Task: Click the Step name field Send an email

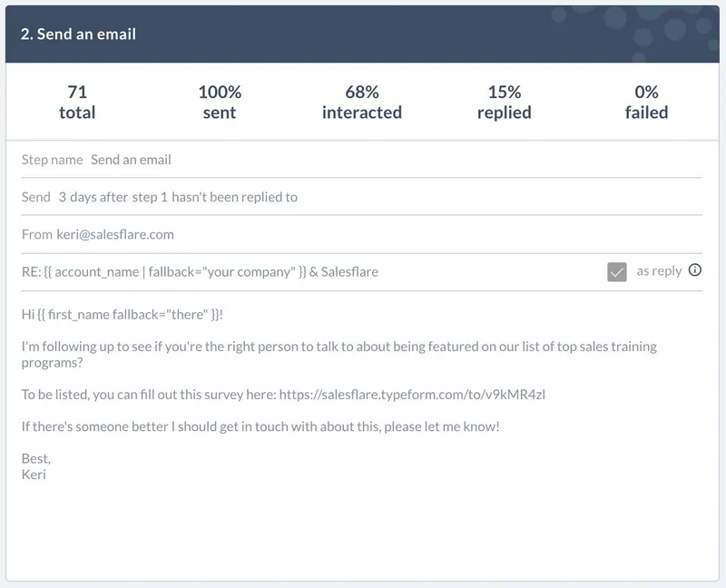Action: pos(131,160)
